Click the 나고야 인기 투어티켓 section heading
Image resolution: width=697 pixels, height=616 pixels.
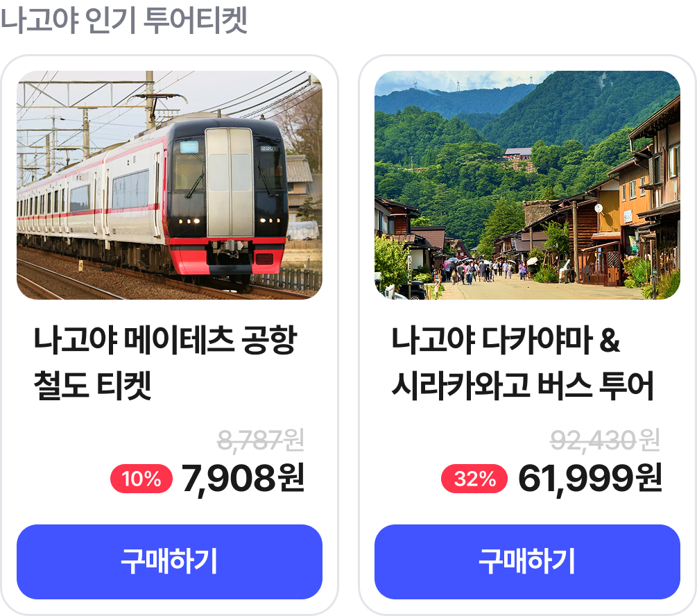coord(123,21)
